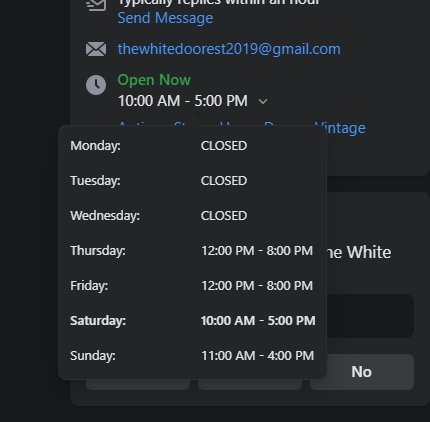
Task: Open the thewhitedoorest2019@gmail.com email link
Action: pyautogui.click(x=229, y=49)
